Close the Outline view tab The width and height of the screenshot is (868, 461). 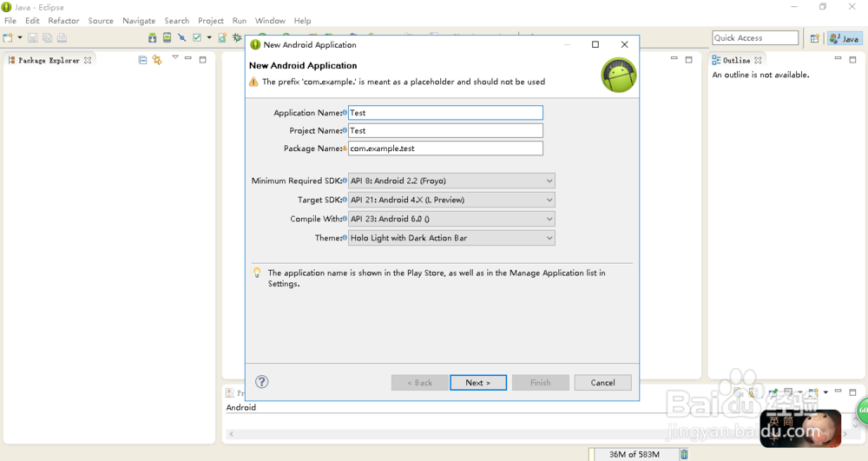(x=758, y=60)
